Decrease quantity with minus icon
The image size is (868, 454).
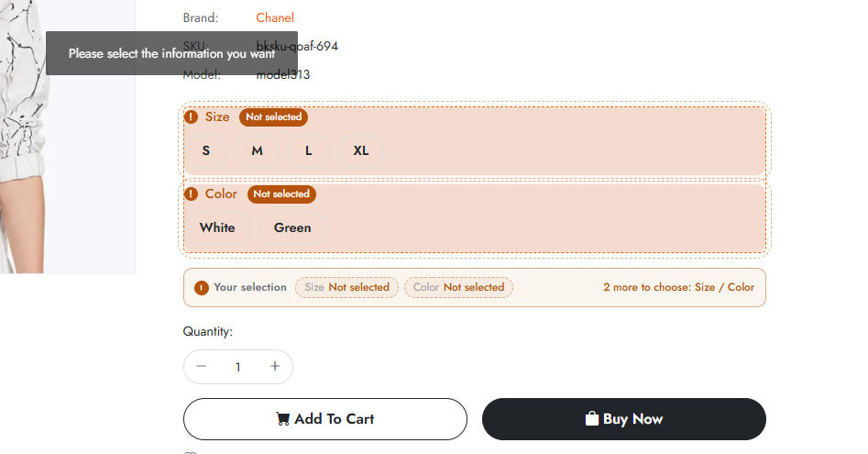(202, 367)
